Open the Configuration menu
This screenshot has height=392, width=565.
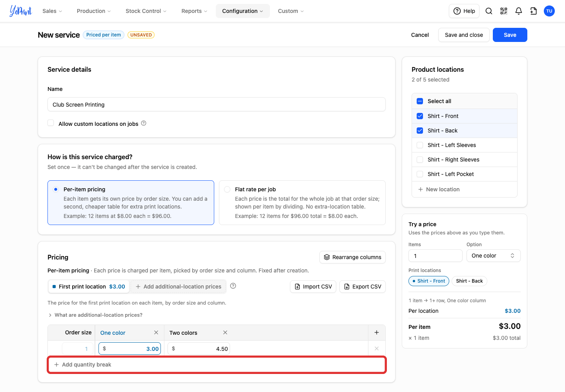coord(242,11)
